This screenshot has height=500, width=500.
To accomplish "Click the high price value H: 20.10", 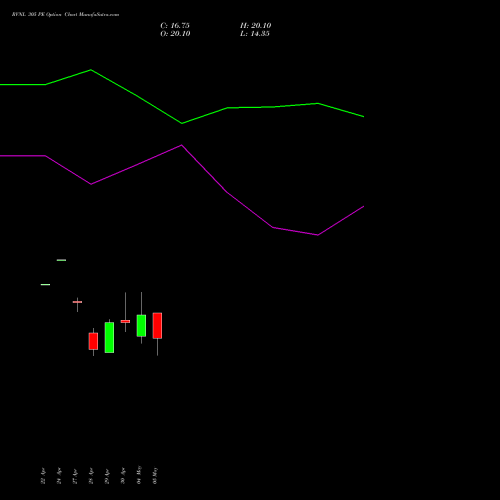I will (x=256, y=26).
